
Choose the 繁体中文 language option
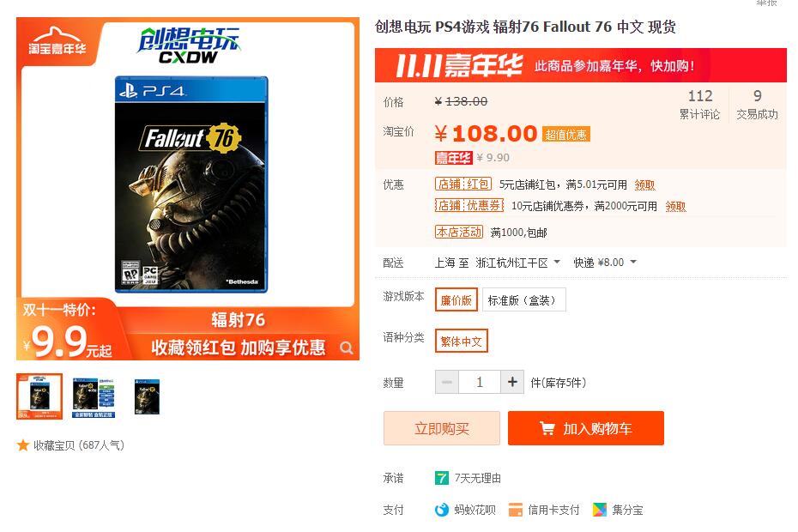coord(461,342)
